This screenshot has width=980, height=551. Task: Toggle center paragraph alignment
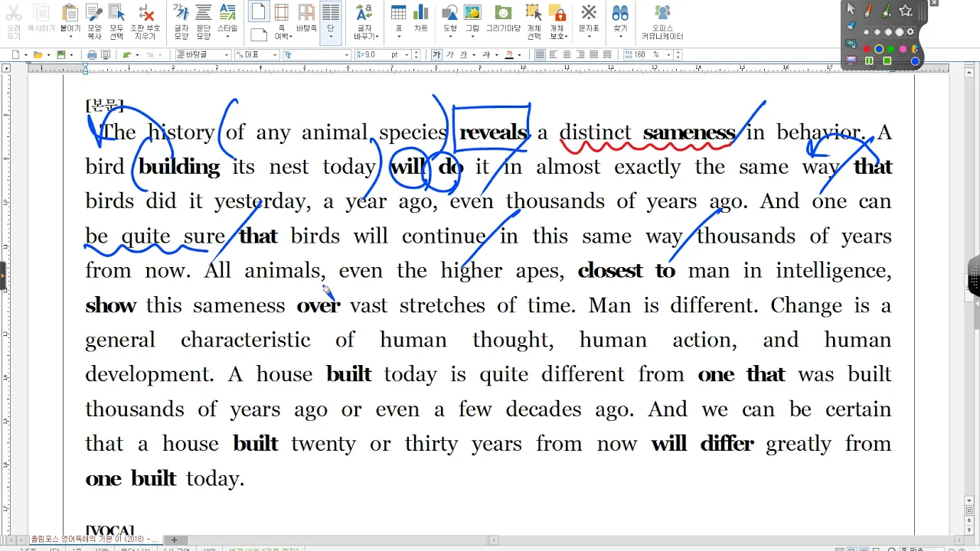pyautogui.click(x=567, y=55)
